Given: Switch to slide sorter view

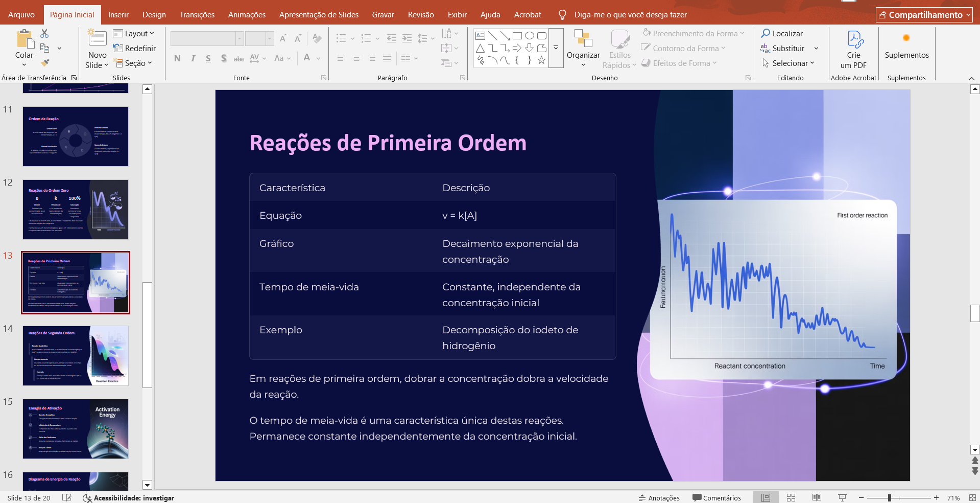Looking at the screenshot, I should (x=791, y=498).
